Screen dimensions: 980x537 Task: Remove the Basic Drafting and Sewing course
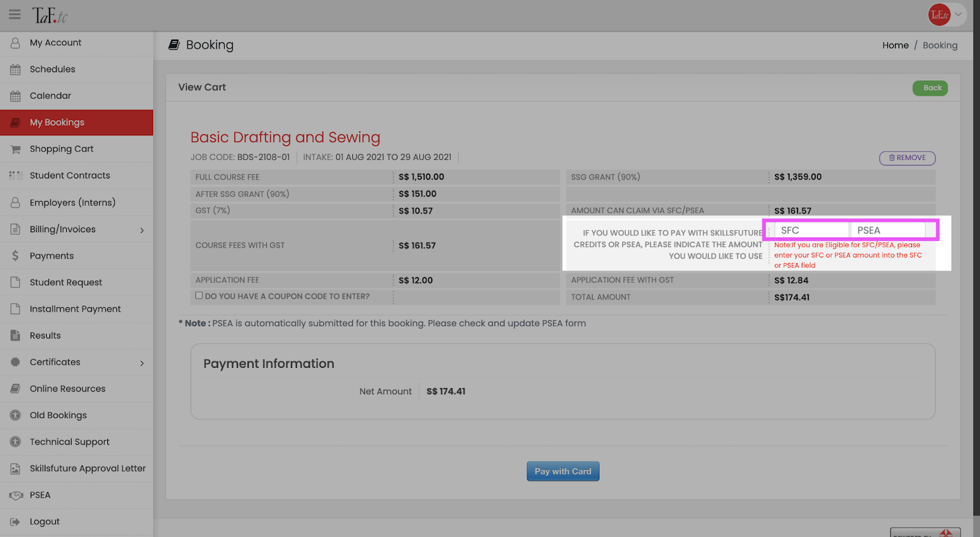coord(907,158)
